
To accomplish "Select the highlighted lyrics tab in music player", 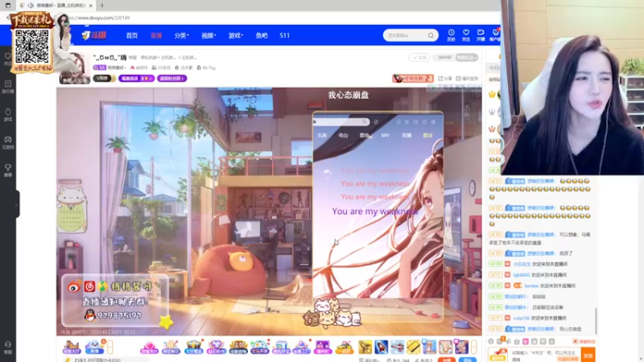I will [x=427, y=135].
